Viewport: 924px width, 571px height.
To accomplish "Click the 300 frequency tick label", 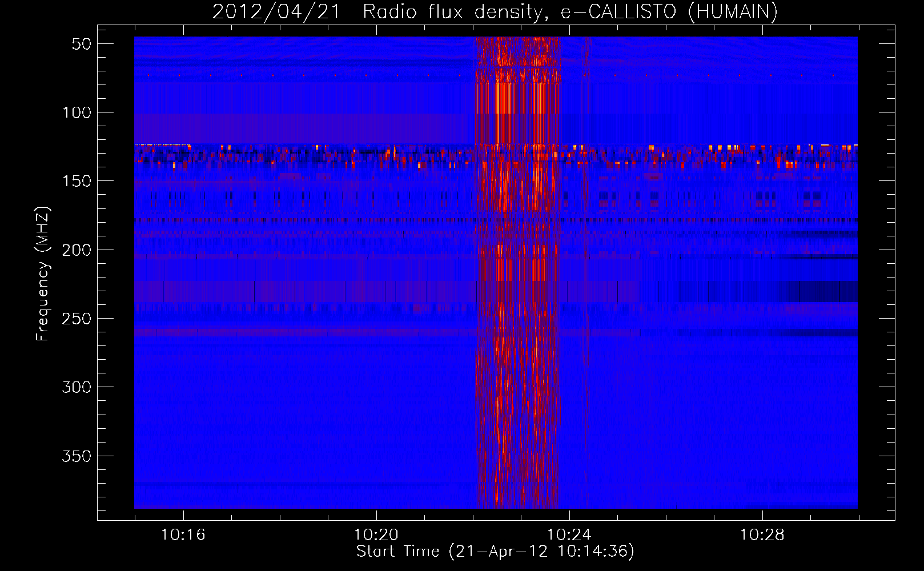I will click(77, 387).
